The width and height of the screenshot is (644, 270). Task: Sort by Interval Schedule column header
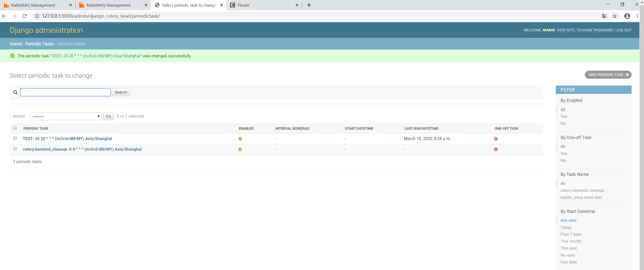[x=292, y=128]
